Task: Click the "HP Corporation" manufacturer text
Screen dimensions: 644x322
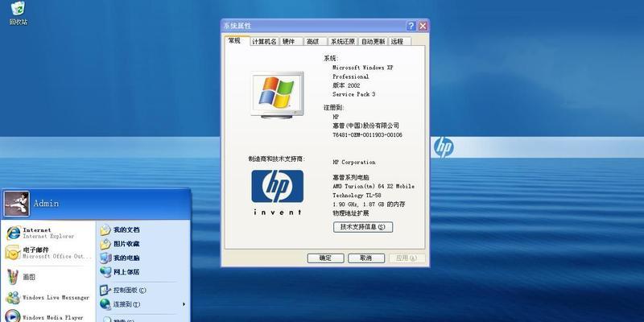Action: [353, 163]
